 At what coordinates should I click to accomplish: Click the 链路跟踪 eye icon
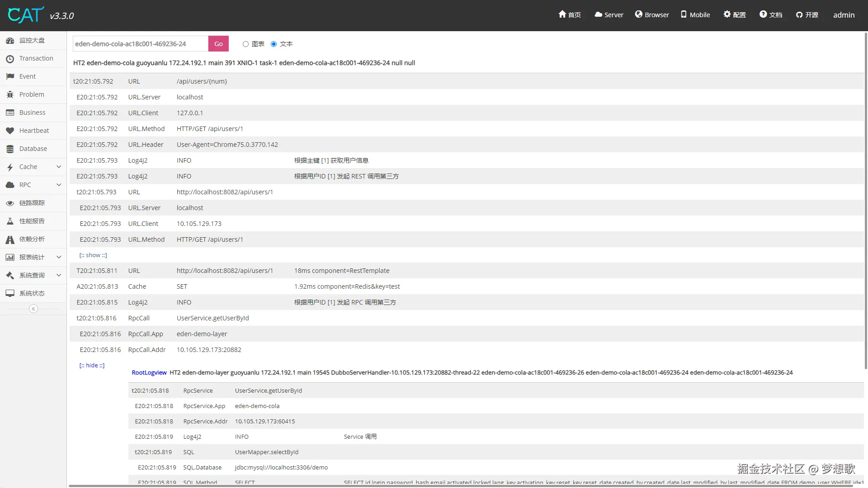coord(10,203)
